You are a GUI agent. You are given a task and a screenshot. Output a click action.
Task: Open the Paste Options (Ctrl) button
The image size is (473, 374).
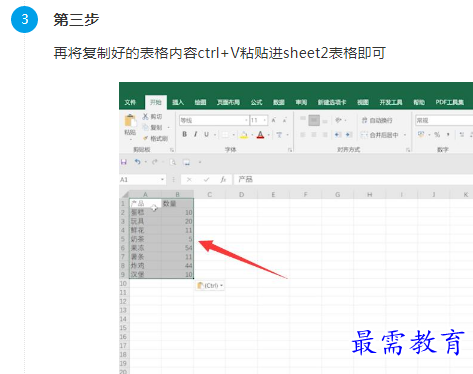click(210, 286)
